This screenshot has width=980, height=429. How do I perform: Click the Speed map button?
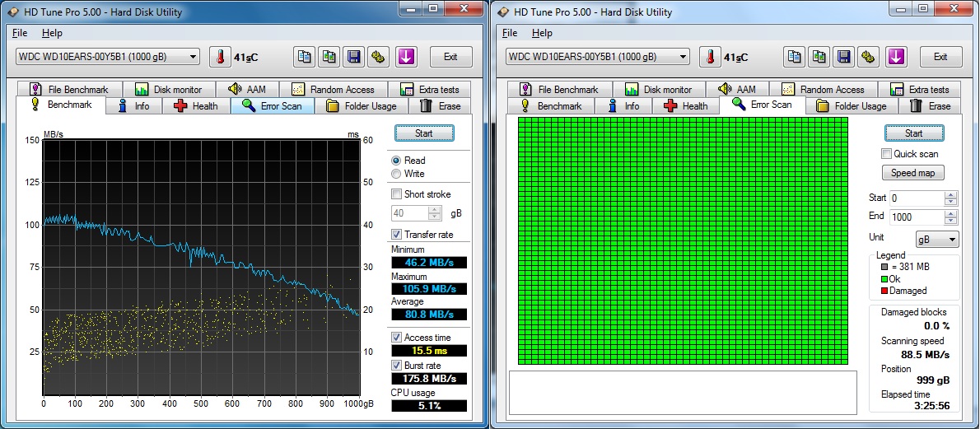[913, 173]
